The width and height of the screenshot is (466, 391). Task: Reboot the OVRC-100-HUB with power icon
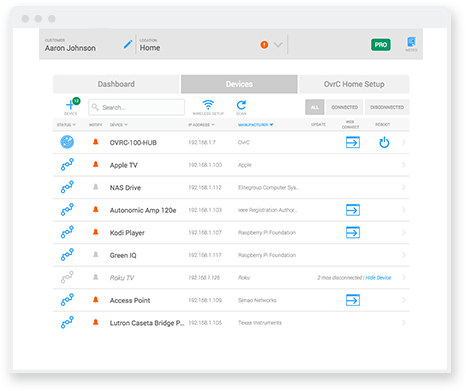pos(384,142)
